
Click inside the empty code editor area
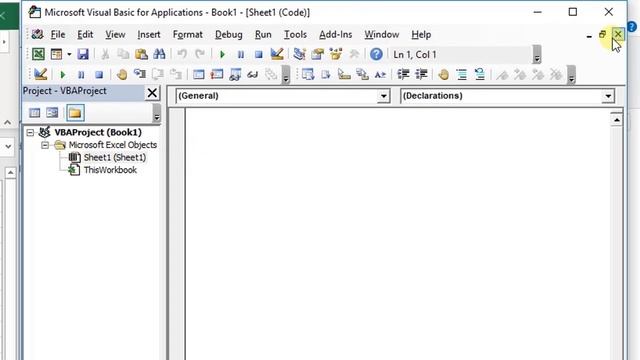pyautogui.click(x=398, y=235)
